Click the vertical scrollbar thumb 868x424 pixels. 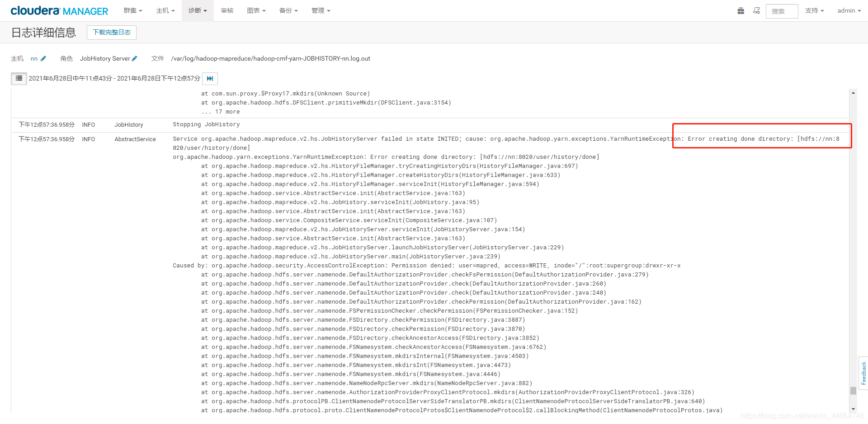[853, 391]
